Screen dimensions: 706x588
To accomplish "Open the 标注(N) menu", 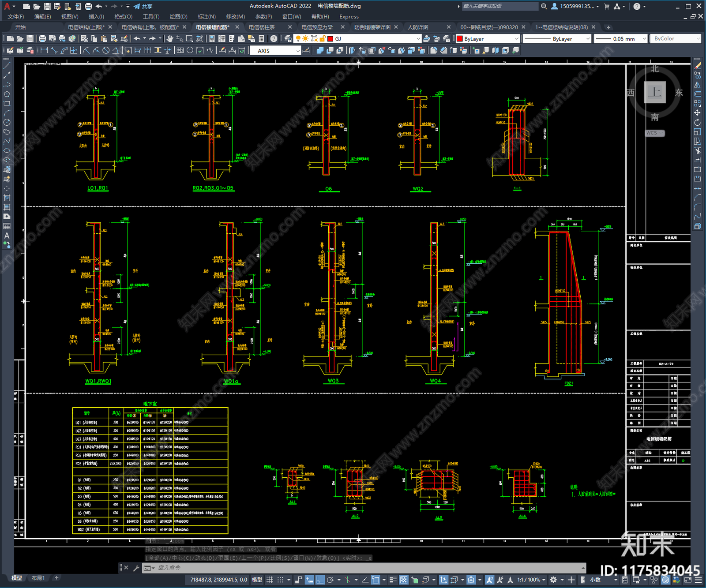I will (207, 16).
